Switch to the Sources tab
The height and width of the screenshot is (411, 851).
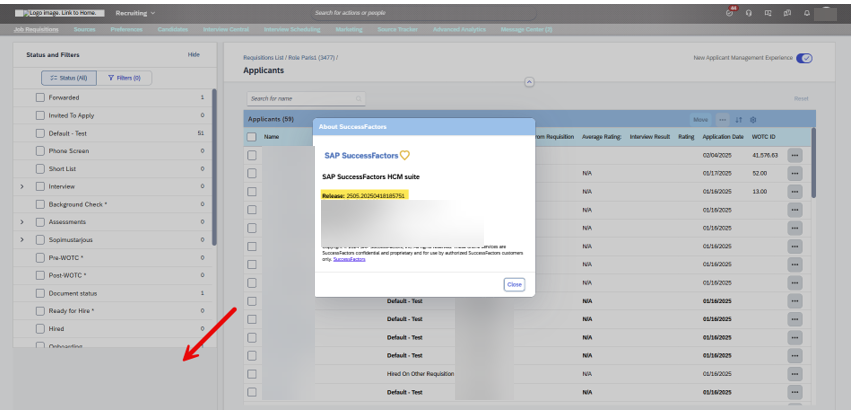84,29
